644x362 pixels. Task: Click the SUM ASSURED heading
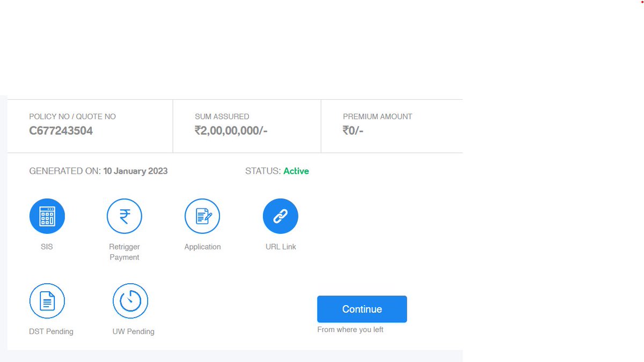222,116
